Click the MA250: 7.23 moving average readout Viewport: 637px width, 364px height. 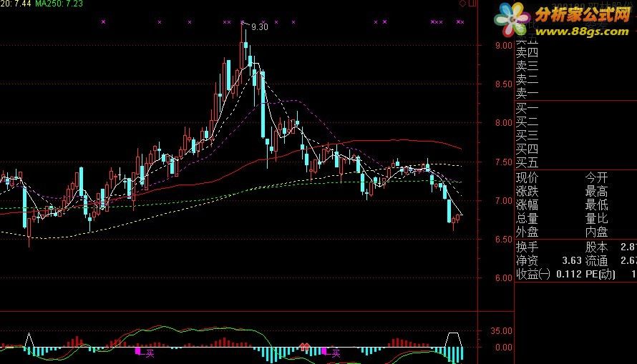point(59,4)
